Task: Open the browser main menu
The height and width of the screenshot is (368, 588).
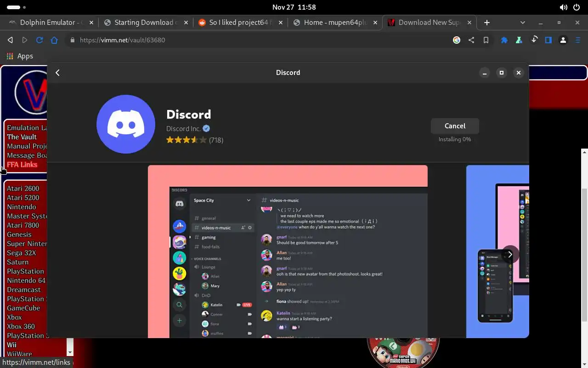Action: [578, 40]
